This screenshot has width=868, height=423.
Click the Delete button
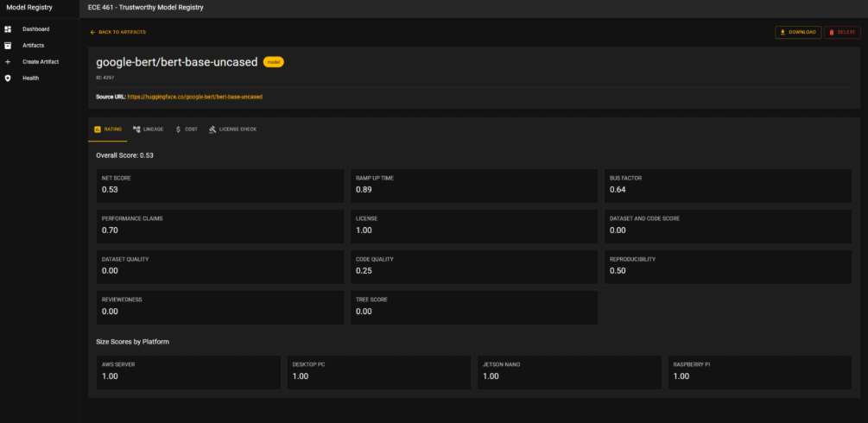point(842,32)
